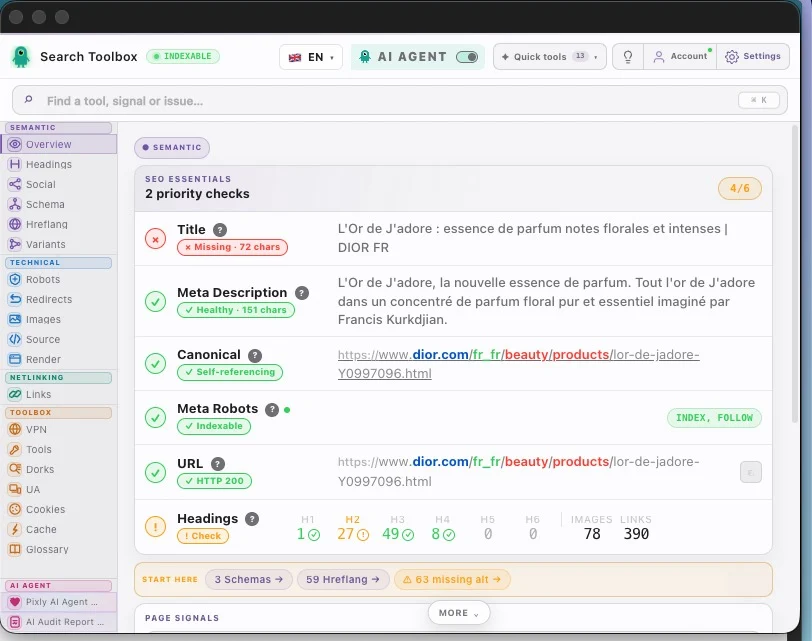Click the Redirects sidebar icon
The height and width of the screenshot is (641, 812).
coord(15,299)
